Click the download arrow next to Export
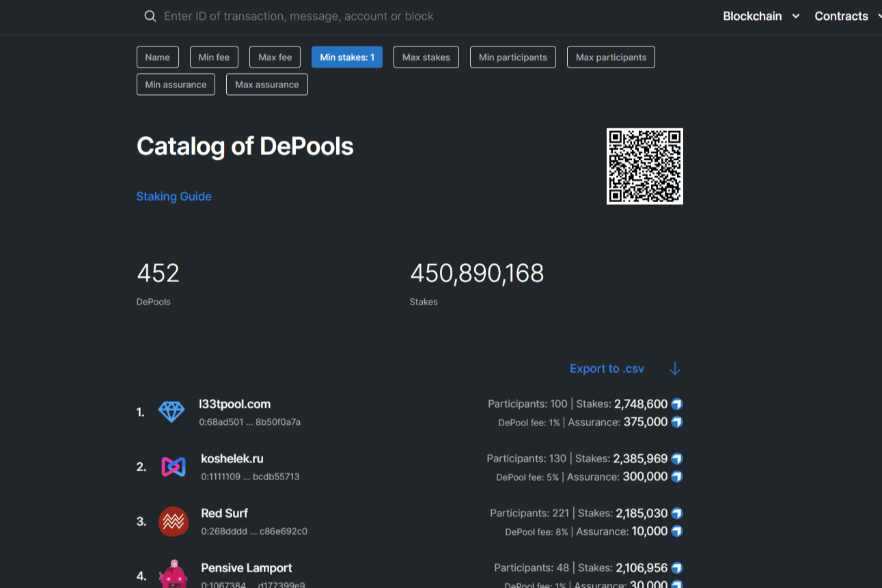Image resolution: width=882 pixels, height=588 pixels. [674, 368]
